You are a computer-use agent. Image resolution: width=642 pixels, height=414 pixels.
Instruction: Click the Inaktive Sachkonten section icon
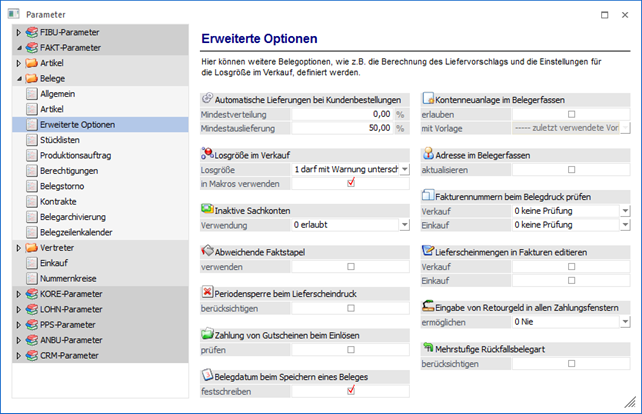(x=207, y=209)
